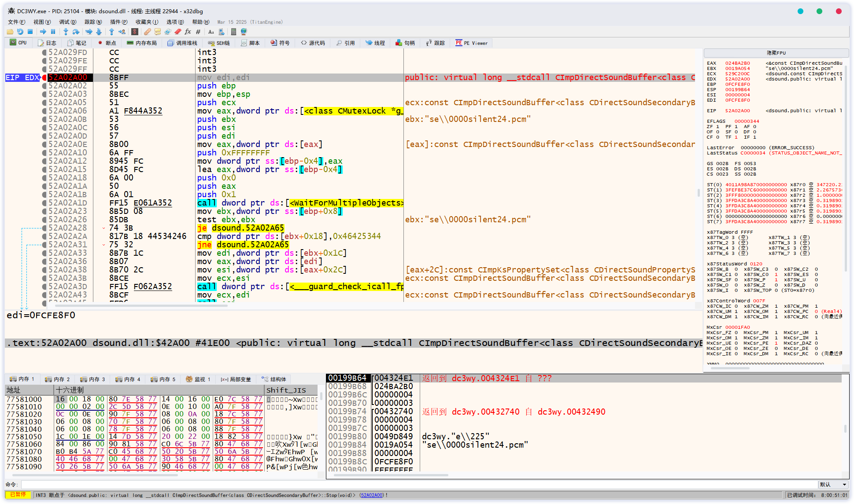Open the 默认 command type dropdown
The width and height of the screenshot is (854, 504).
[833, 485]
